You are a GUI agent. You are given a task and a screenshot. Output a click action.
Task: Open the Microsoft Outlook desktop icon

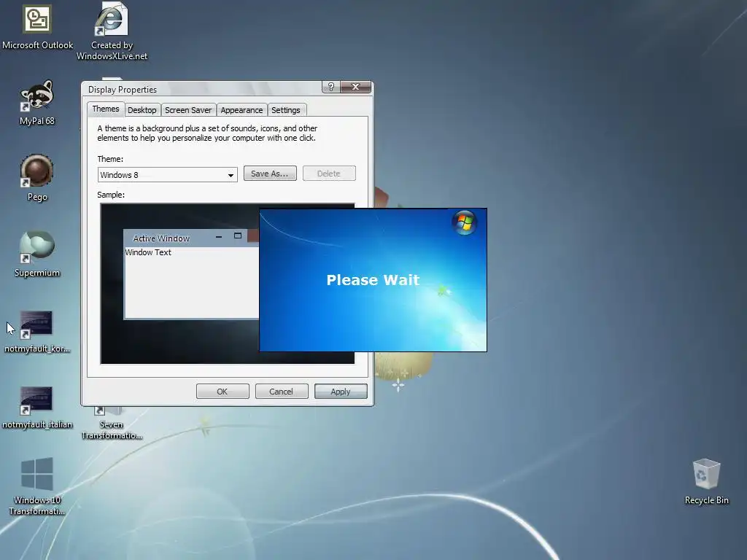coord(37,28)
